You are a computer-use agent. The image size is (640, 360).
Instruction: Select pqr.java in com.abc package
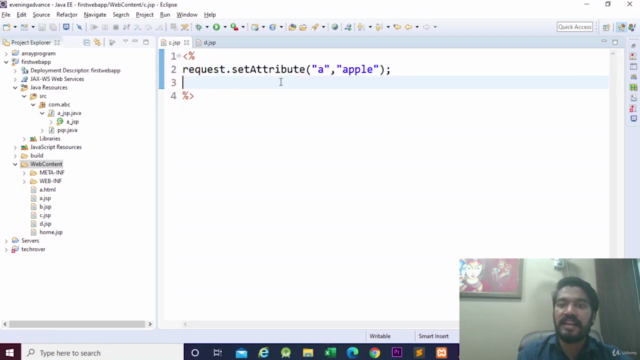point(67,130)
